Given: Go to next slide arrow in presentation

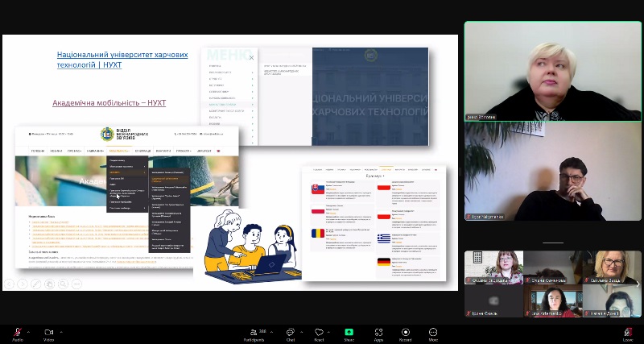Looking at the screenshot, I should [x=23, y=284].
